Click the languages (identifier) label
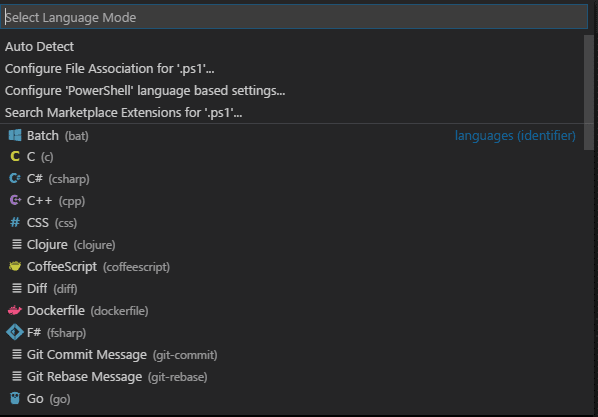This screenshot has height=417, width=598. coord(515,135)
